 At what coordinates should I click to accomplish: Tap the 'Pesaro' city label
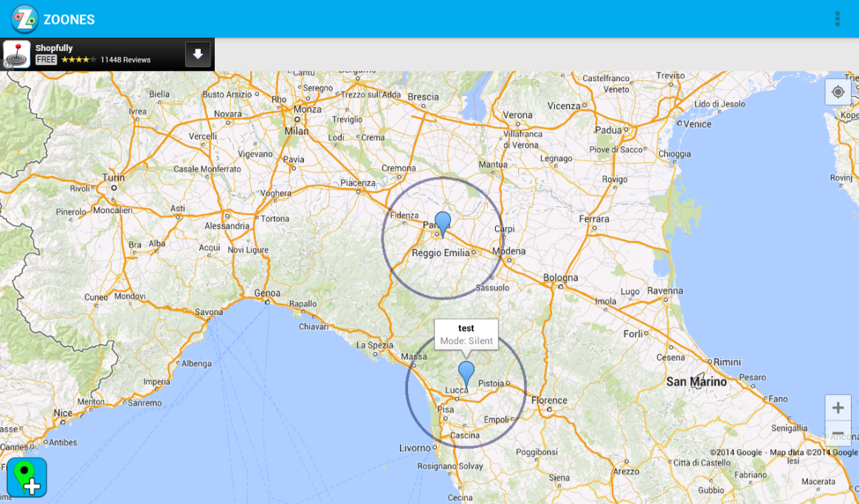(752, 378)
